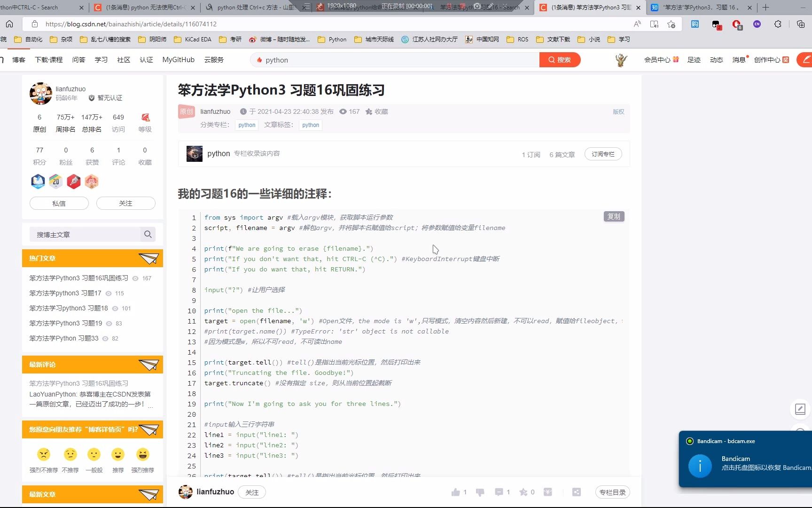Reward the author via the ¥ icon
Viewport: 812px width, 508px height.
(x=547, y=492)
